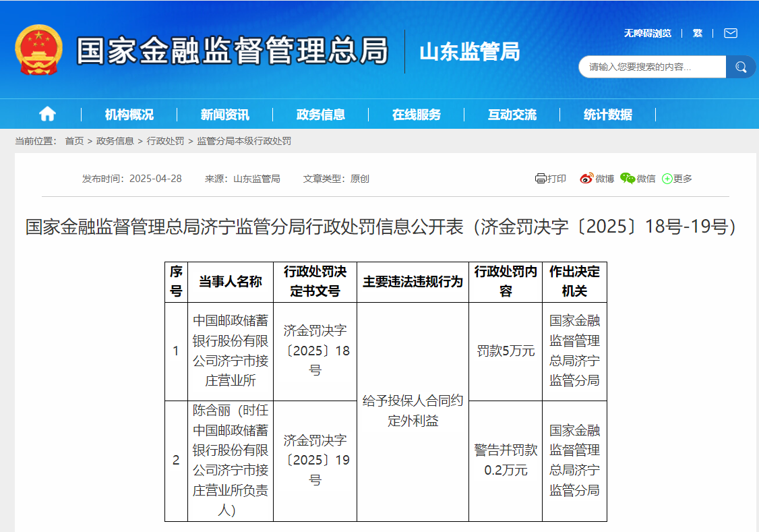This screenshot has width=759, height=532.
Task: Click the 来源：山东监管局 text
Action: (243, 179)
